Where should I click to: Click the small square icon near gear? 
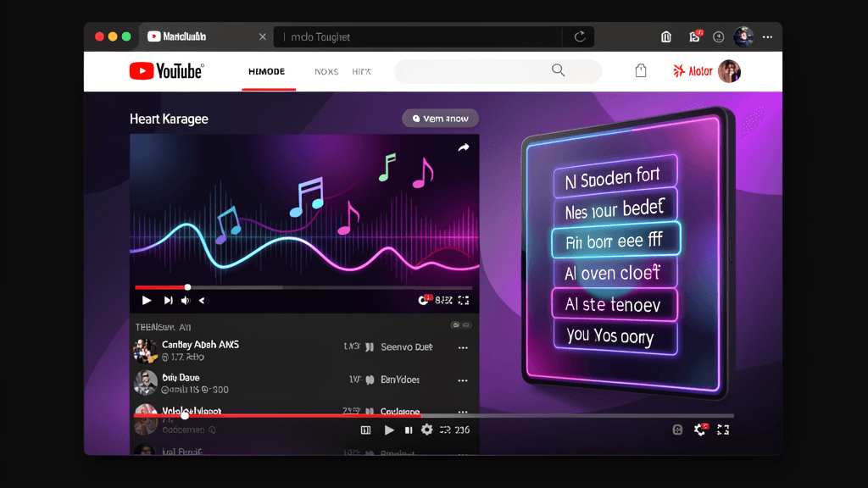click(x=677, y=430)
